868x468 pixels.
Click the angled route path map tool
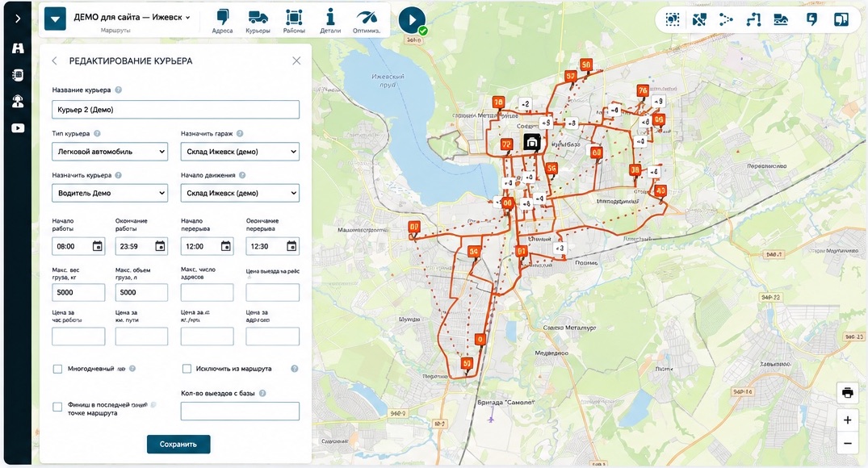coord(753,20)
